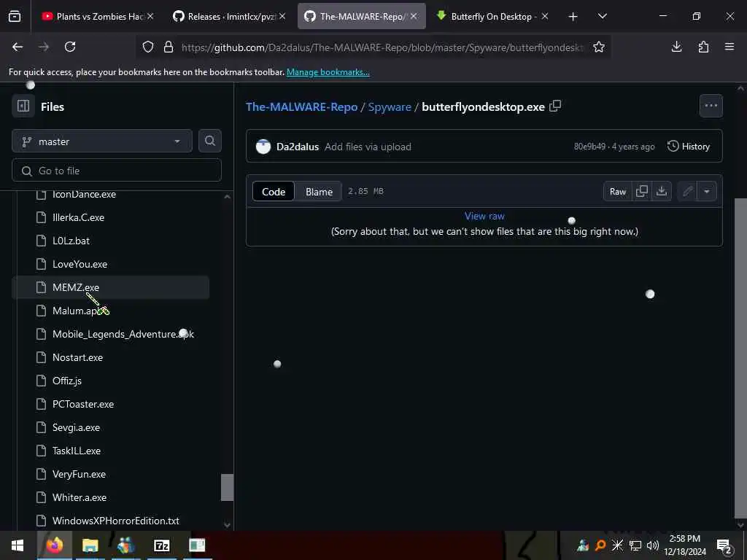The image size is (747, 560).
Task: Open more edit options caret
Action: pos(707,192)
